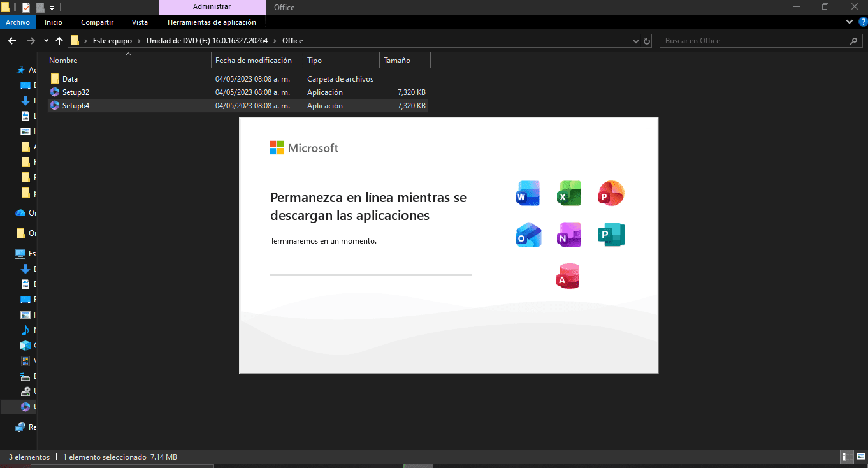Expand chevron after Unidad de DVD breadcrumb

275,41
